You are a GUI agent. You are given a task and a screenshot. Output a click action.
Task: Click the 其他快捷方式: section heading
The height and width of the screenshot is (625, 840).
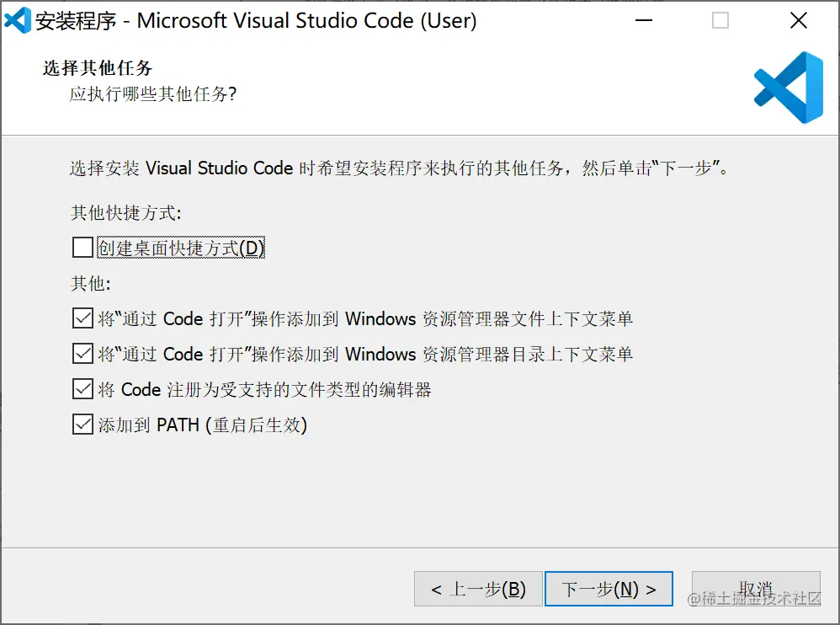click(126, 213)
